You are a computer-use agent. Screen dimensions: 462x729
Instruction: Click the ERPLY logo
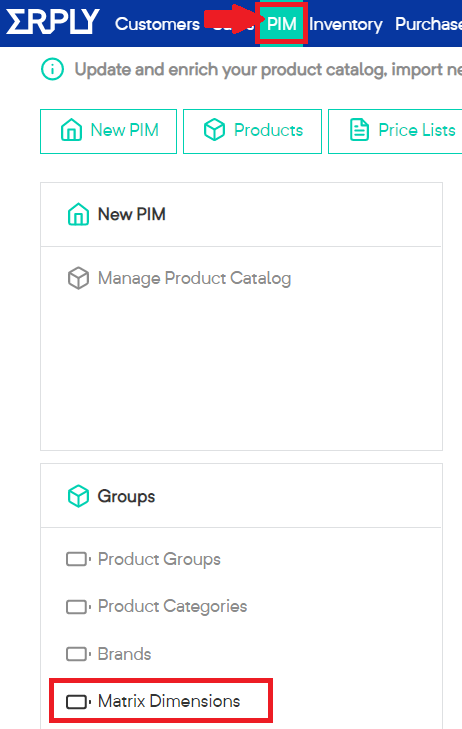coord(53,21)
